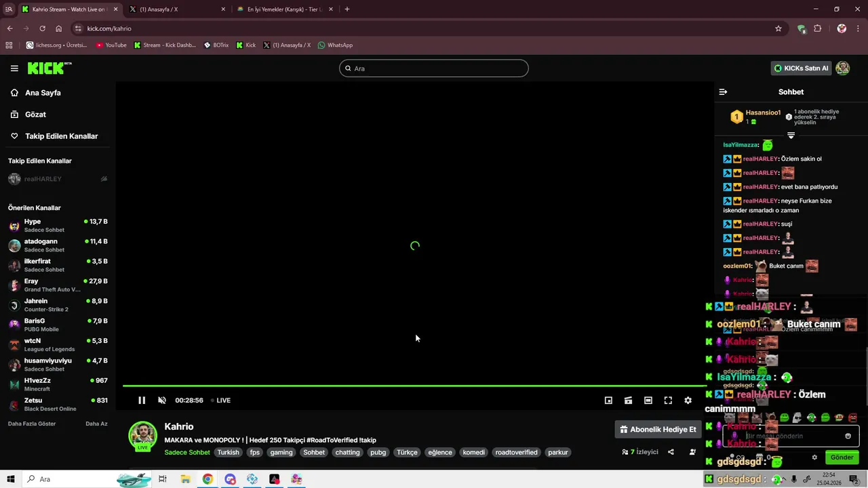Open File Explorer from taskbar
868x488 pixels.
[185, 479]
